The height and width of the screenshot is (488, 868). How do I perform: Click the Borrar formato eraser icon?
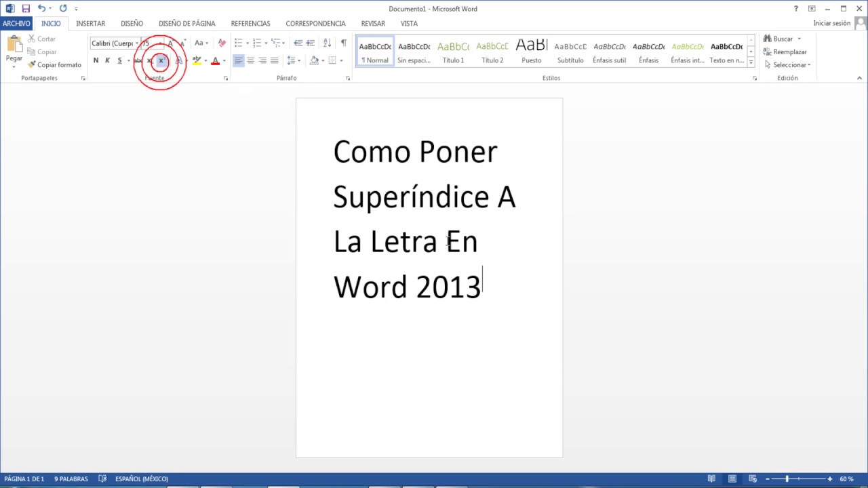tap(222, 43)
